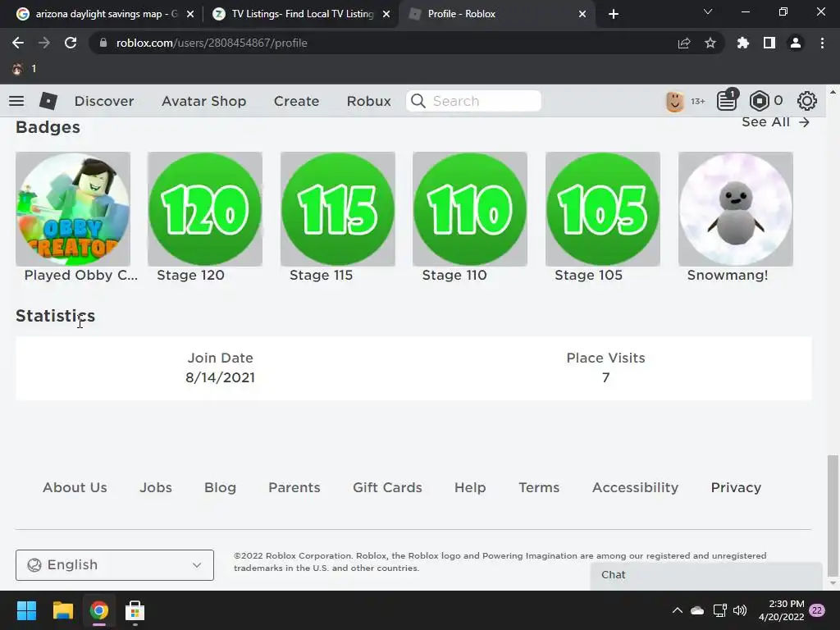Open the About Us footer link
The height and width of the screenshot is (630, 840).
(75, 487)
